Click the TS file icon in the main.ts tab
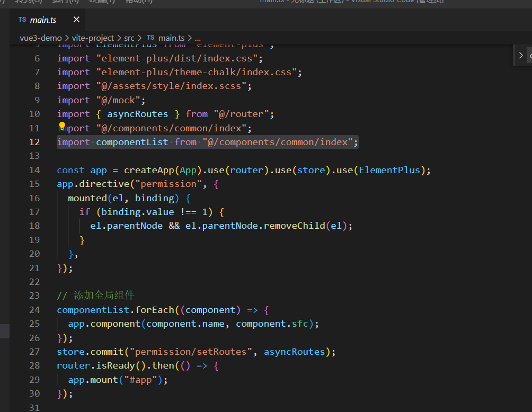532x412 pixels. 22,20
